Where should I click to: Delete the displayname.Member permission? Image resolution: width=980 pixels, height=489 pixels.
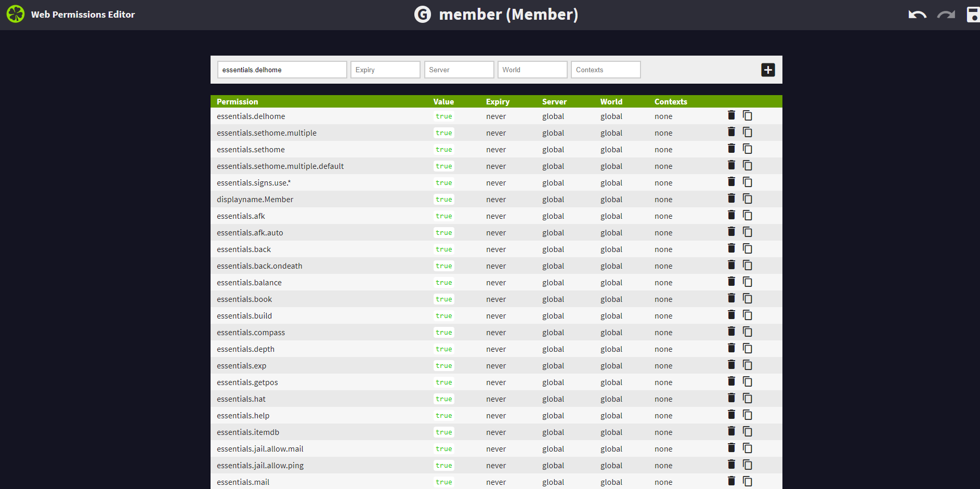tap(731, 199)
